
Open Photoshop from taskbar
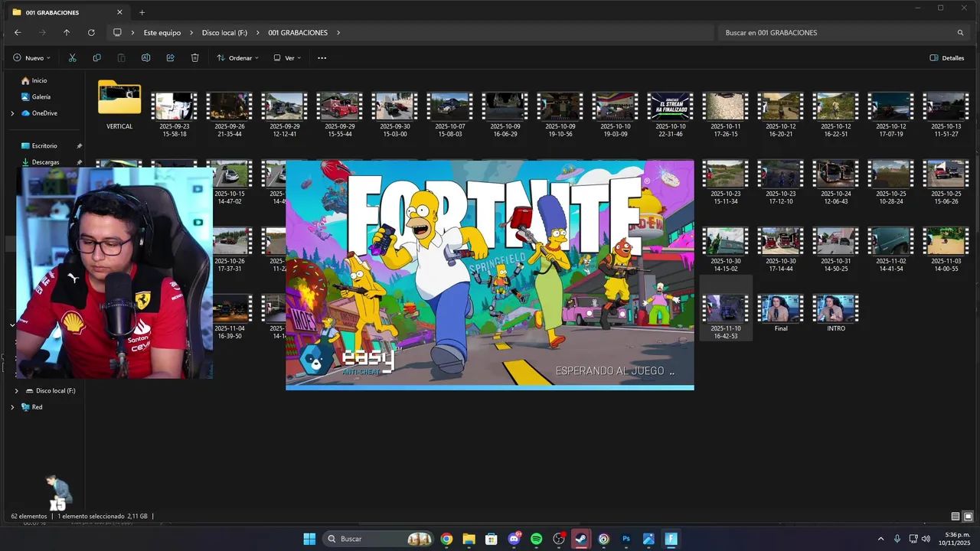(626, 539)
